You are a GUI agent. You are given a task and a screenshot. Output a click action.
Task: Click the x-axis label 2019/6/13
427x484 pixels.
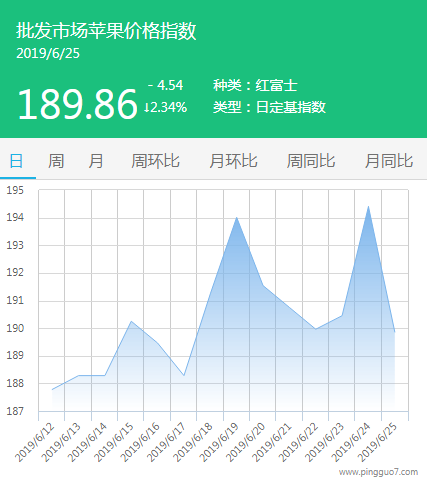coord(61,442)
